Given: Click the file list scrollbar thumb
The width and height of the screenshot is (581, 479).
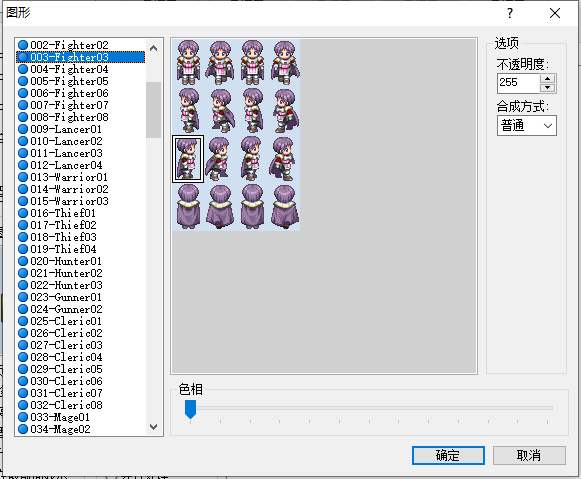Looking at the screenshot, I should click(153, 110).
